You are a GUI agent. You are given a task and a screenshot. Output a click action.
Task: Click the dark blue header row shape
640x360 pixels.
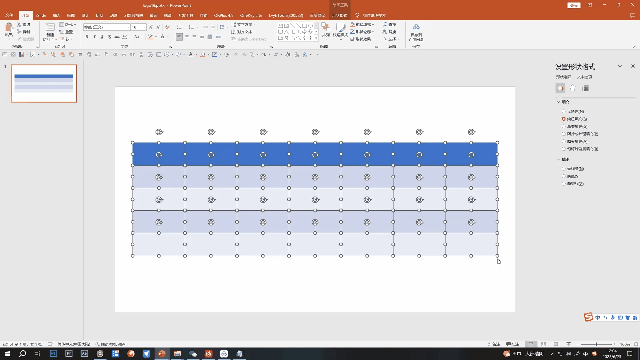pyautogui.click(x=315, y=154)
